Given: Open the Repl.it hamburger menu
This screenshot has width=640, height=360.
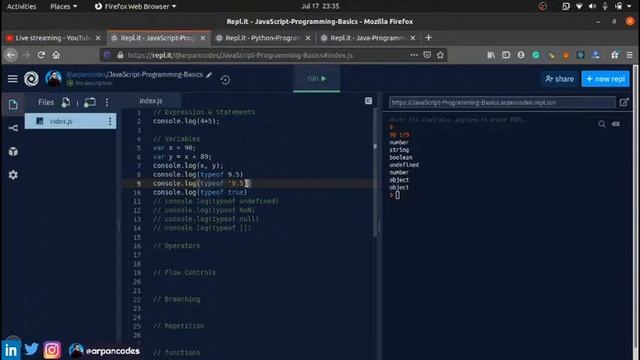Looking at the screenshot, I should [x=13, y=79].
